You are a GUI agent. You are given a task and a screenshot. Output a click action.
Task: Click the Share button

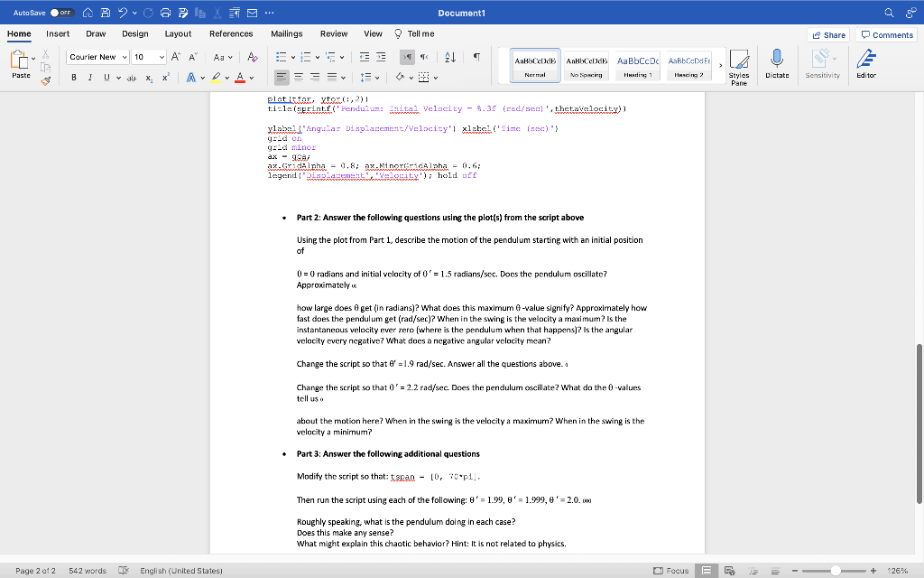click(x=828, y=34)
